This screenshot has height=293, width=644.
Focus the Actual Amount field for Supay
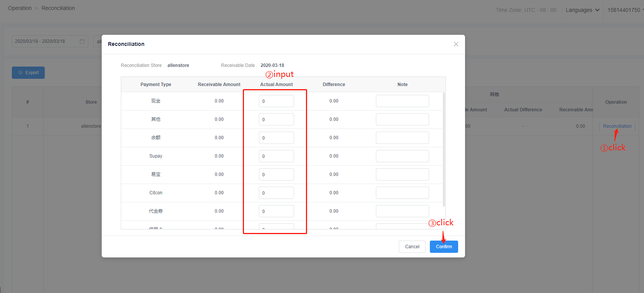pyautogui.click(x=276, y=156)
